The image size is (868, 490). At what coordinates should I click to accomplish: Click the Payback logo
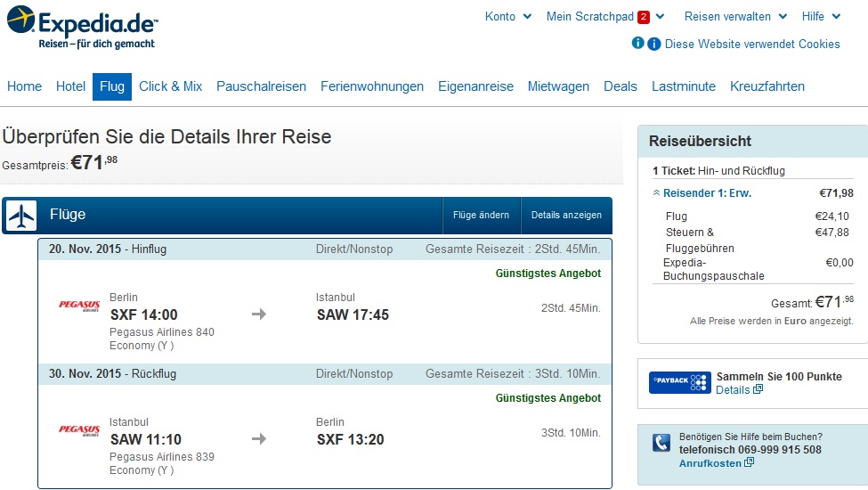[680, 382]
